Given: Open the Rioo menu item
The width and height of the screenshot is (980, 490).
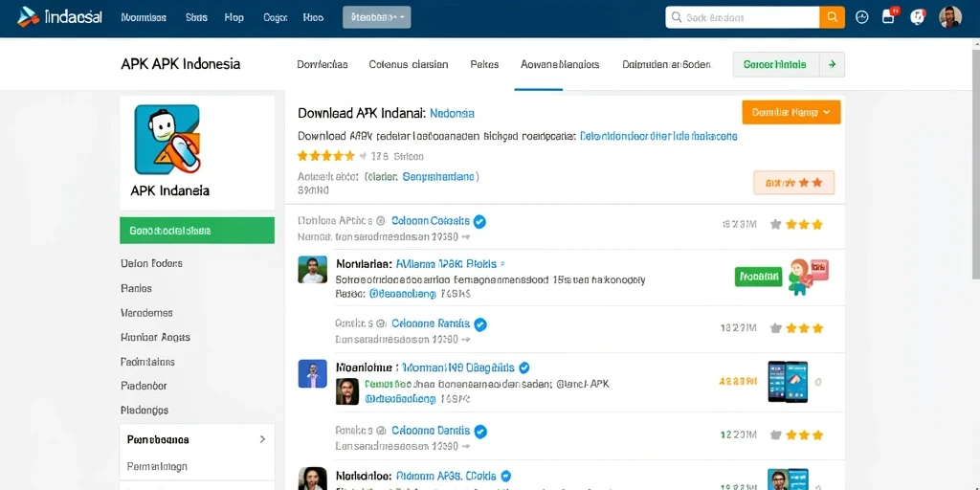Looking at the screenshot, I should 313,17.
